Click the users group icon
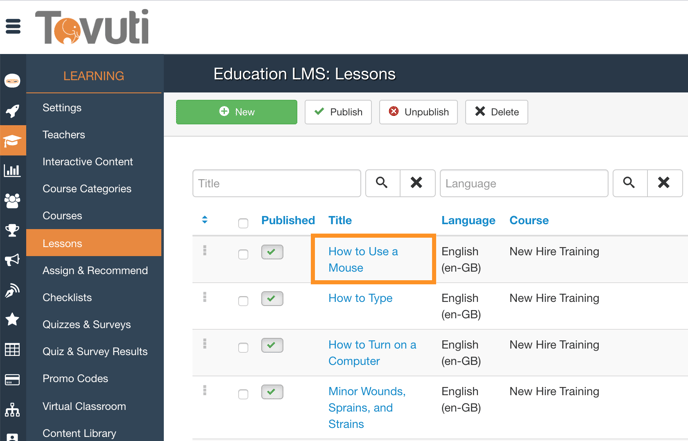 (12, 201)
